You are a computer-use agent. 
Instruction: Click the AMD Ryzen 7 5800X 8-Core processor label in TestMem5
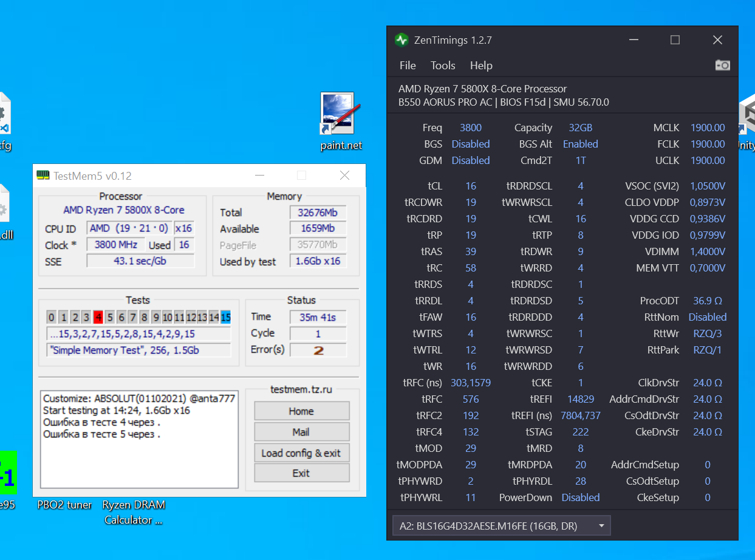click(x=124, y=210)
